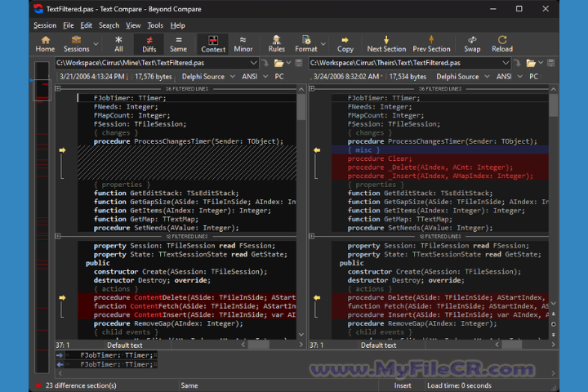Toggle Minor differences display
This screenshot has width=588, height=392.
tap(243, 44)
